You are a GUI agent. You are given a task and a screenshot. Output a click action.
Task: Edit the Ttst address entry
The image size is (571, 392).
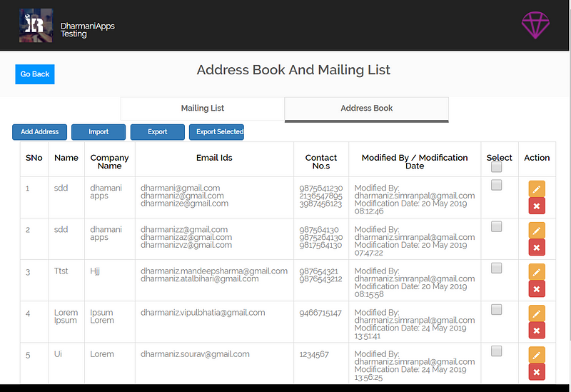537,272
